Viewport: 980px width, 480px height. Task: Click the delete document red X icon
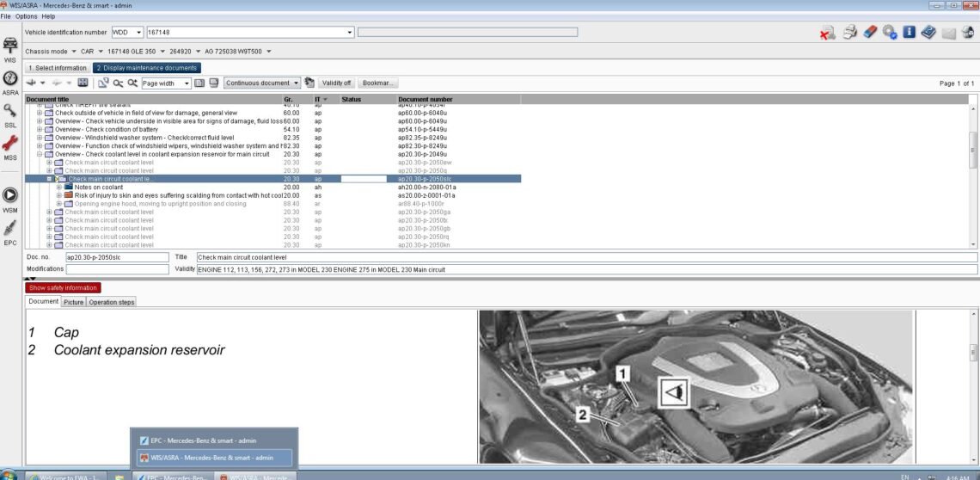coord(828,33)
